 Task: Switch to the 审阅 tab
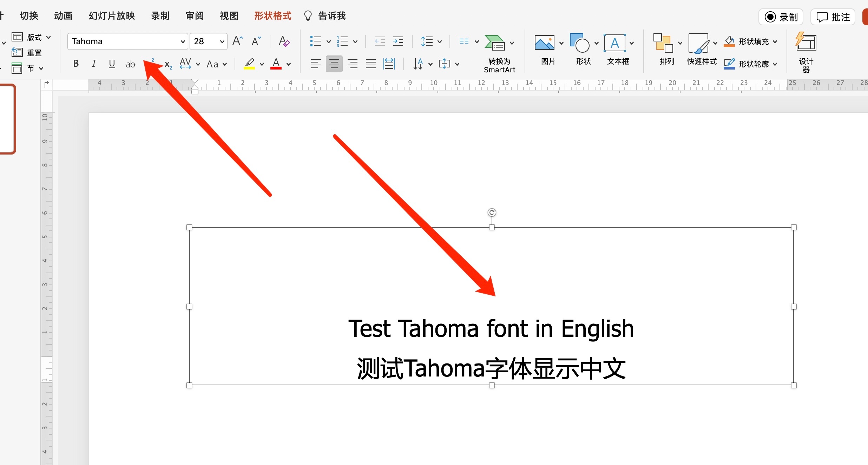195,16
